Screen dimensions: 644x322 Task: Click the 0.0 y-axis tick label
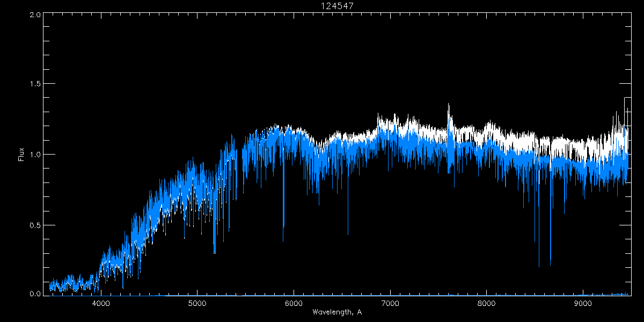pyautogui.click(x=35, y=294)
